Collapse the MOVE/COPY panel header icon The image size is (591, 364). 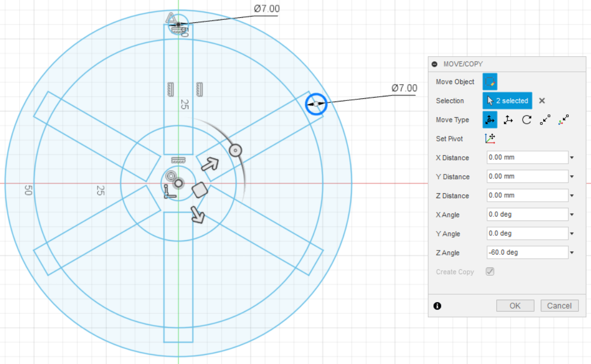point(434,64)
